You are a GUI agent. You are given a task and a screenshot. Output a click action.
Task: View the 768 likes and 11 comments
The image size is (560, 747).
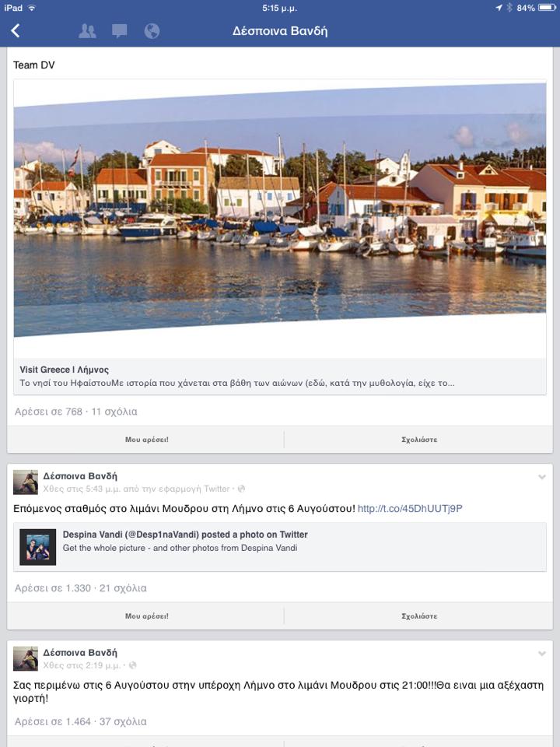point(75,412)
